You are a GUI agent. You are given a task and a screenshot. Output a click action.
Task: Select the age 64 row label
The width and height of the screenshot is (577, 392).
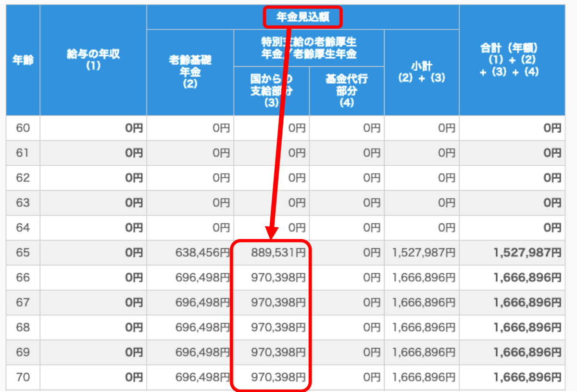click(x=23, y=228)
